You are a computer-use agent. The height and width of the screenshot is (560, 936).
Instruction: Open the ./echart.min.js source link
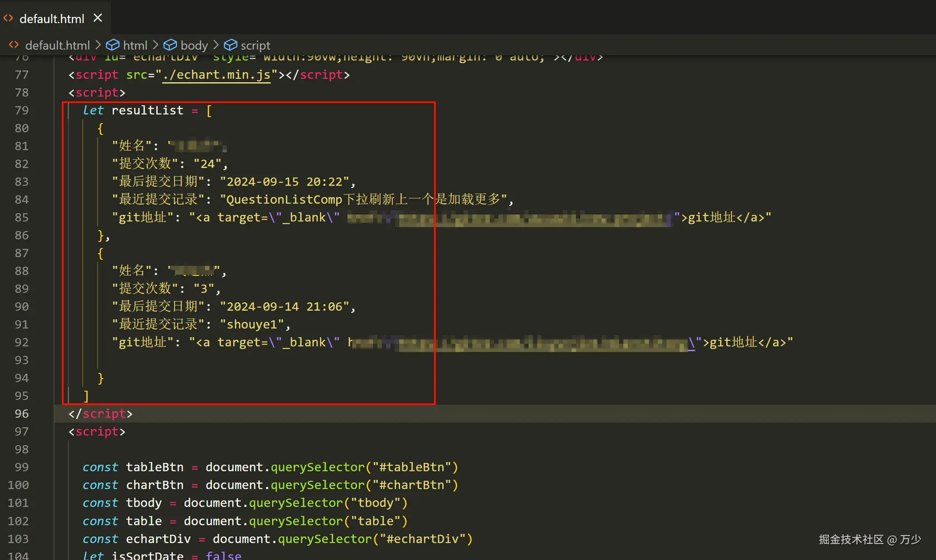tap(216, 75)
